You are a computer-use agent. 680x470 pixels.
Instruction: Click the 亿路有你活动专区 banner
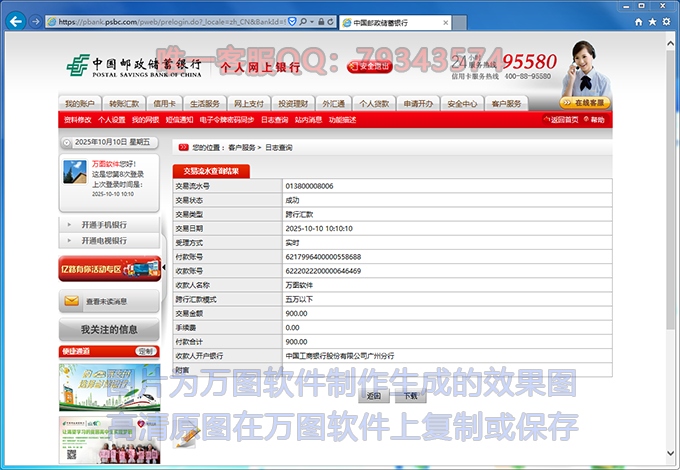109,269
